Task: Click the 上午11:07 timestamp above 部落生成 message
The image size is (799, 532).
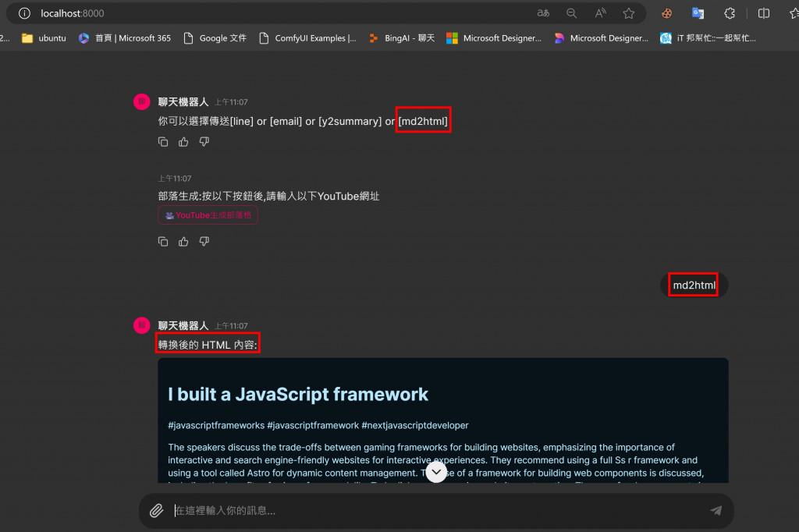Action: (x=175, y=179)
